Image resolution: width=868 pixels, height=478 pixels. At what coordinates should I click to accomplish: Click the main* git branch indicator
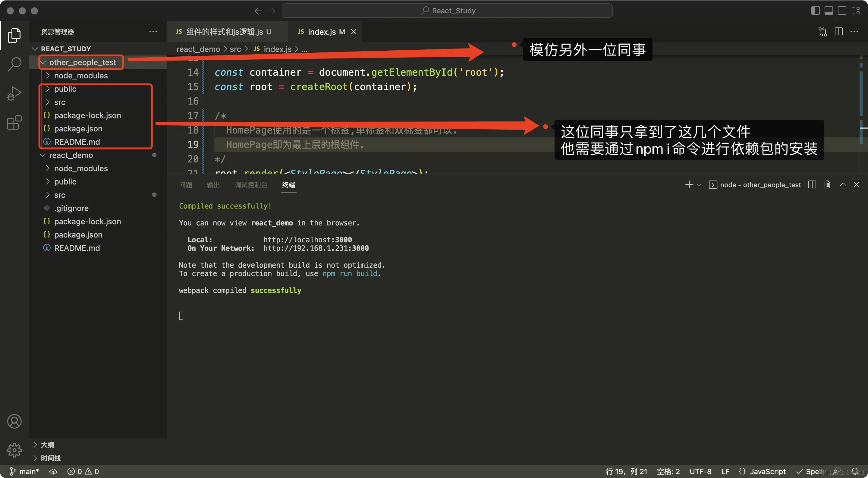[25, 471]
